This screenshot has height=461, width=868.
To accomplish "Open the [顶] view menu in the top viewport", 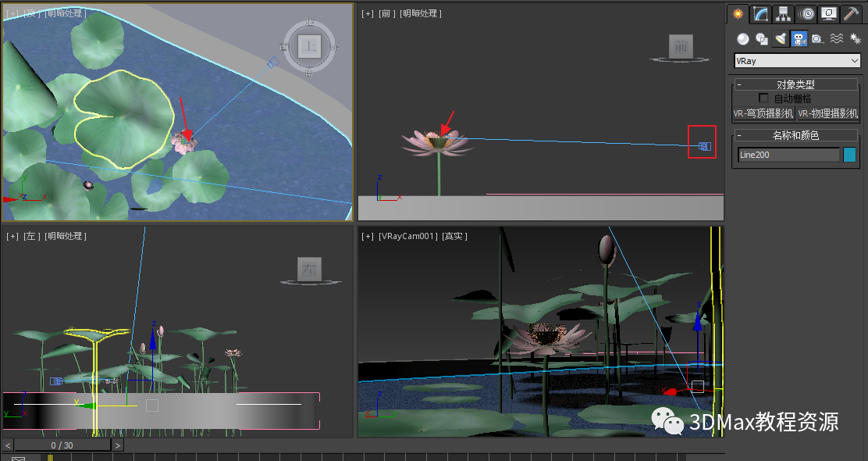I will [31, 13].
